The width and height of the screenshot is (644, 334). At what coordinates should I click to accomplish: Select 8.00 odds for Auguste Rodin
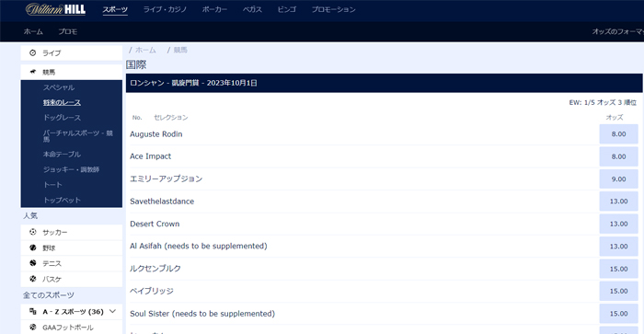618,134
